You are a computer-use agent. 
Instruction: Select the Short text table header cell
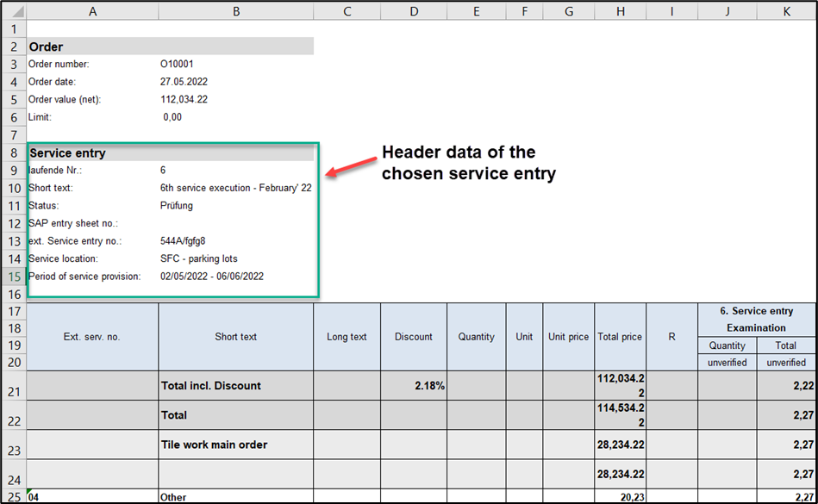[235, 337]
